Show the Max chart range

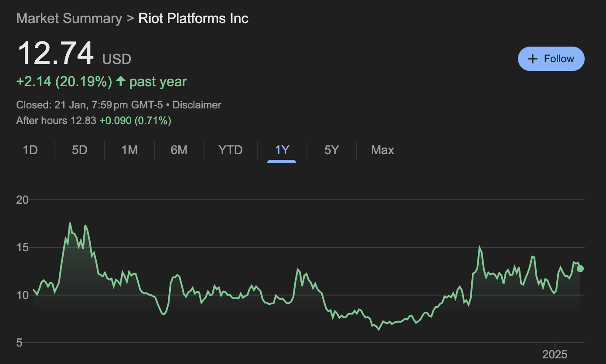pyautogui.click(x=382, y=150)
